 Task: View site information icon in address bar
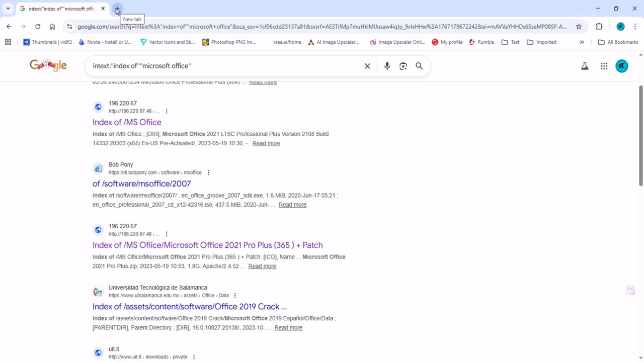click(69, 27)
